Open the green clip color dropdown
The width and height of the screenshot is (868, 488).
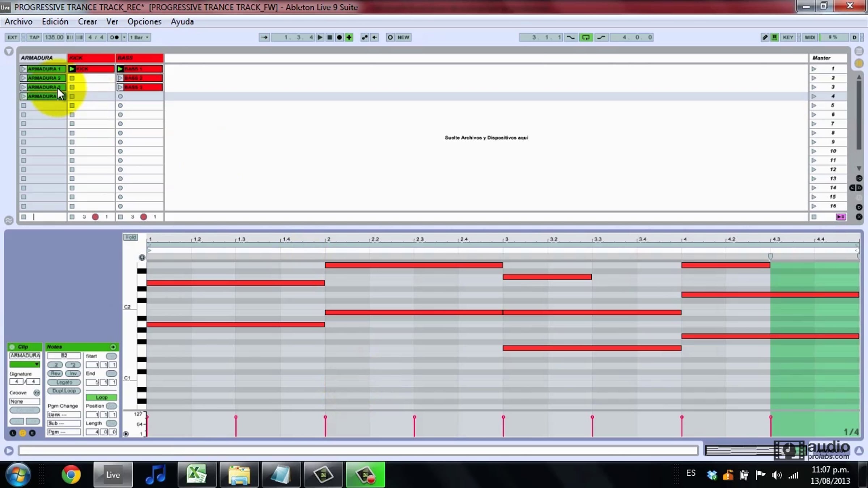pos(25,364)
